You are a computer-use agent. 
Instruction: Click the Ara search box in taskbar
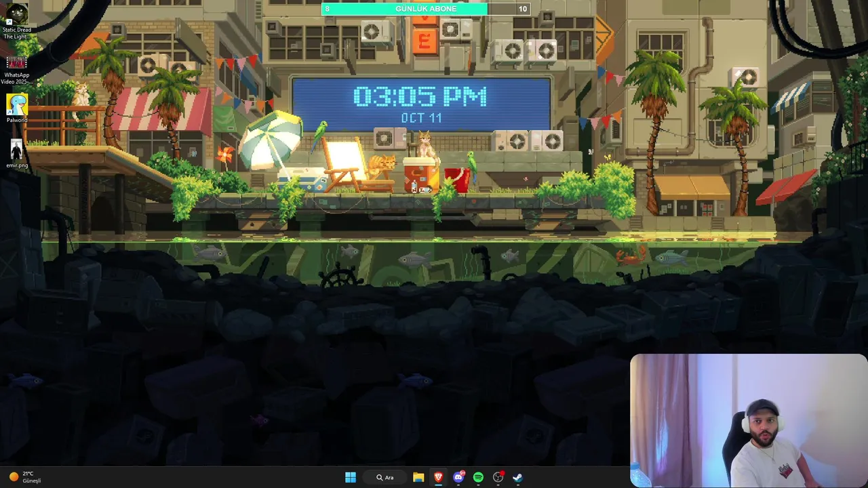[385, 477]
